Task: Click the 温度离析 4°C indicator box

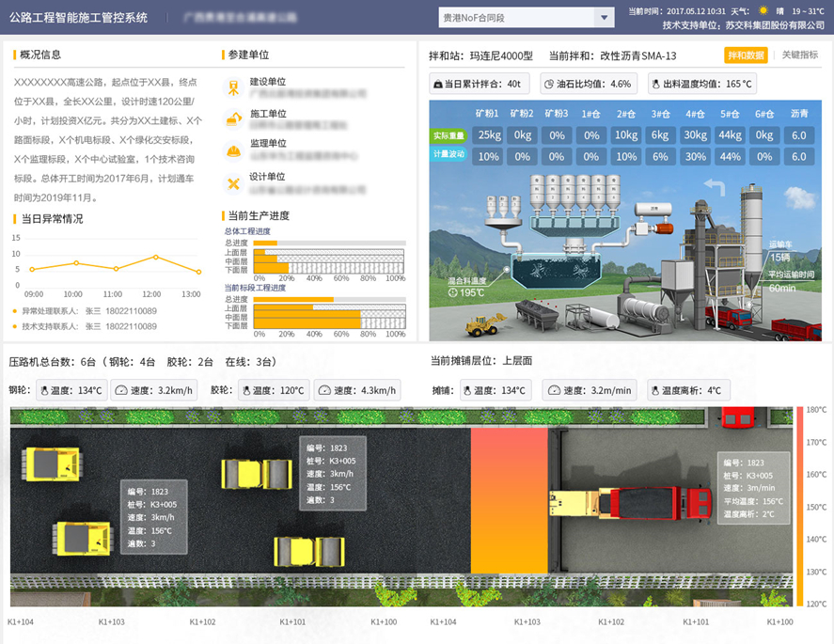Action: (686, 390)
